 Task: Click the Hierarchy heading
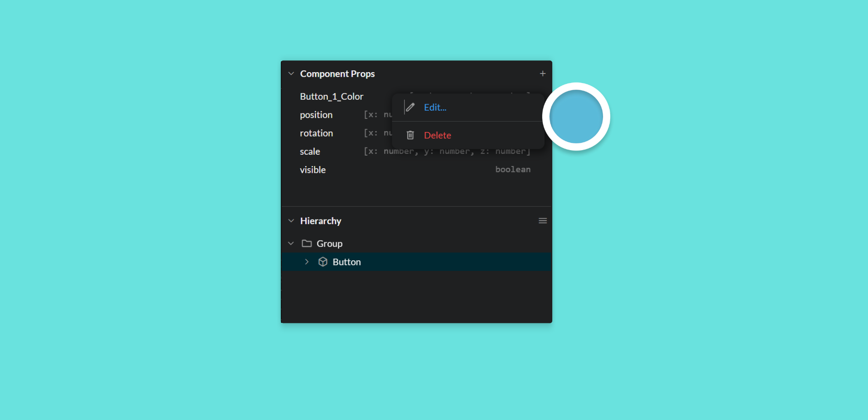click(321, 221)
